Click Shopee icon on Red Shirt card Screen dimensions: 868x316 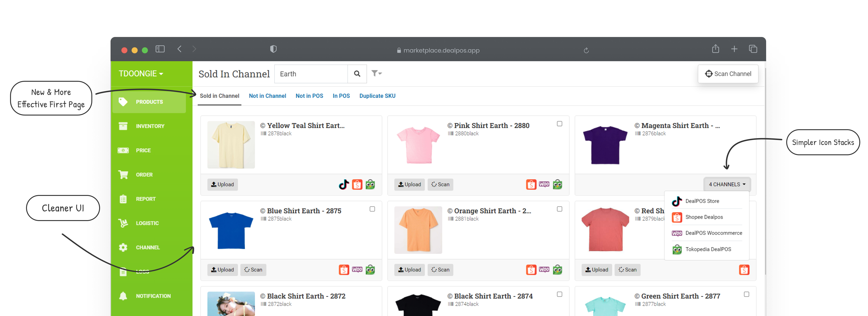click(x=744, y=269)
